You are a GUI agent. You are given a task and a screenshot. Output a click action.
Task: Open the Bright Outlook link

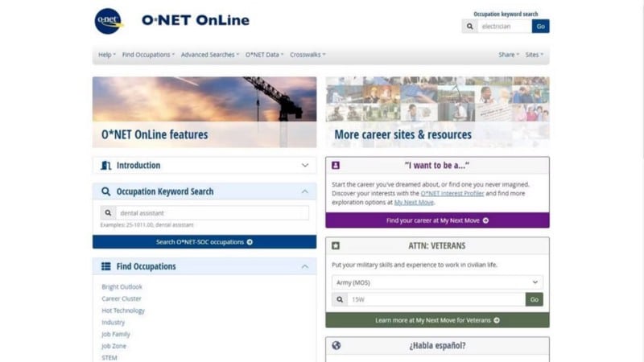click(x=122, y=287)
